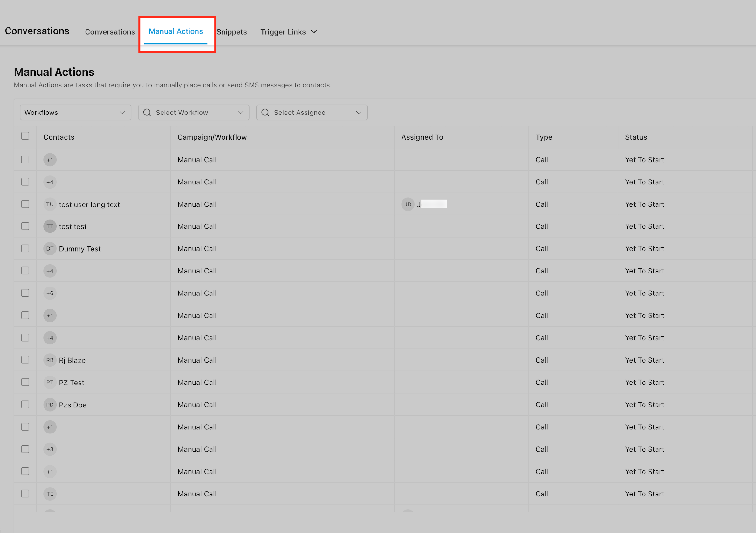Click the DT avatar for Dummy Test
Screen dimensions: 756x533
point(50,249)
